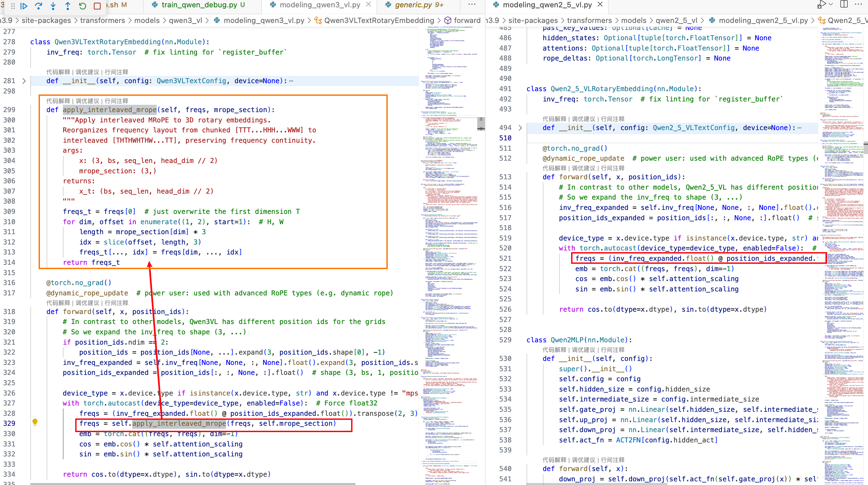
Task: Click 行间注释 above apply_interleaved_mrope
Action: pos(116,101)
